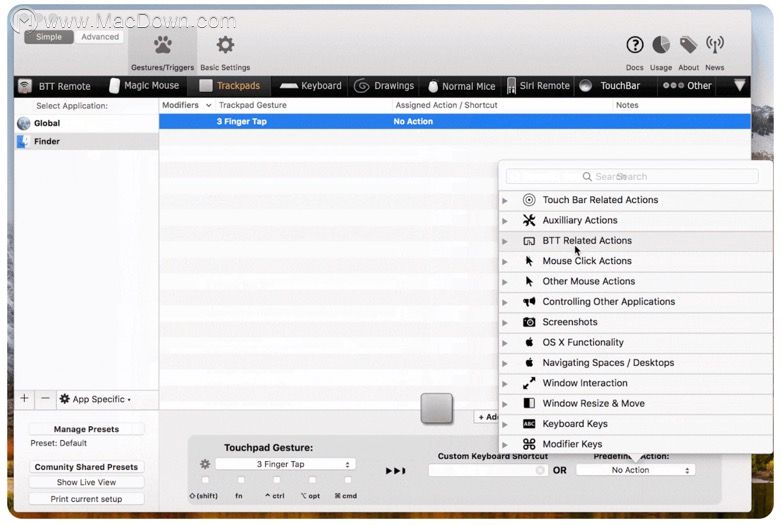Expand Keyboard Keys group arrow

tap(505, 424)
